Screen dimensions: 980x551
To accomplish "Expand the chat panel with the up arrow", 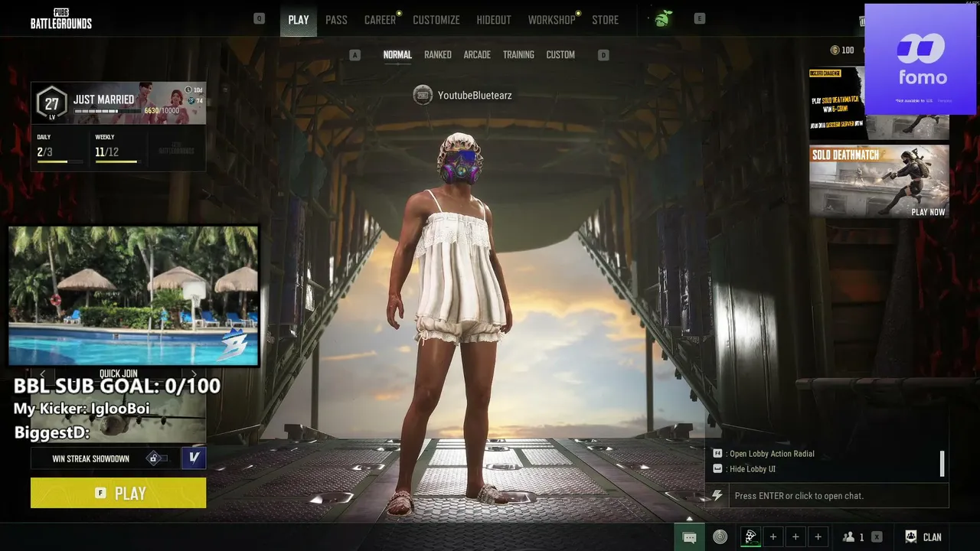I will click(689, 519).
